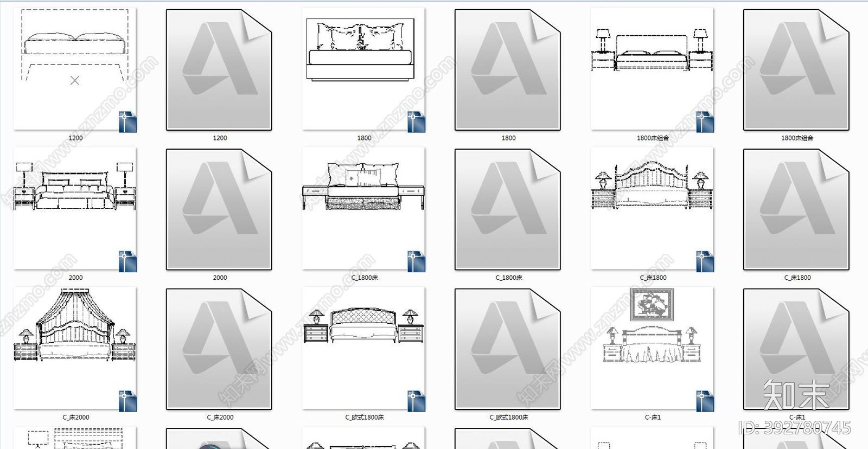Click the C_1800床 label under the bed drawing
Screen dimensions: 868x449
364,278
